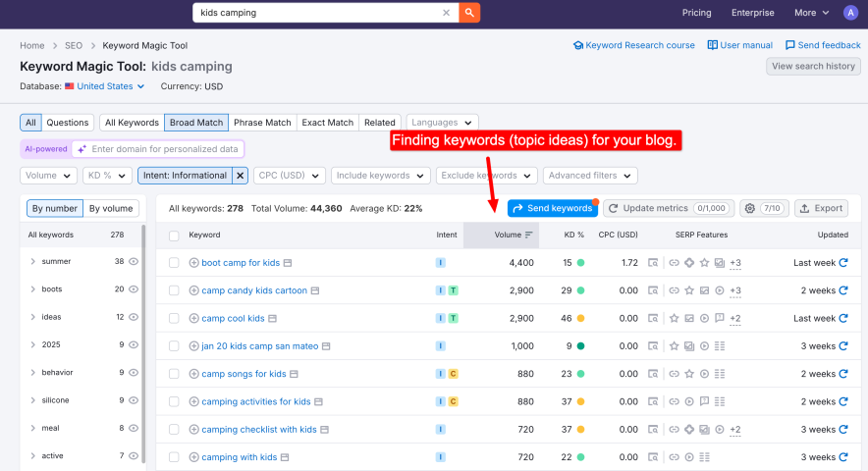This screenshot has width=868, height=471.
Task: Add camping activities for kids via plus icon
Action: tap(193, 401)
